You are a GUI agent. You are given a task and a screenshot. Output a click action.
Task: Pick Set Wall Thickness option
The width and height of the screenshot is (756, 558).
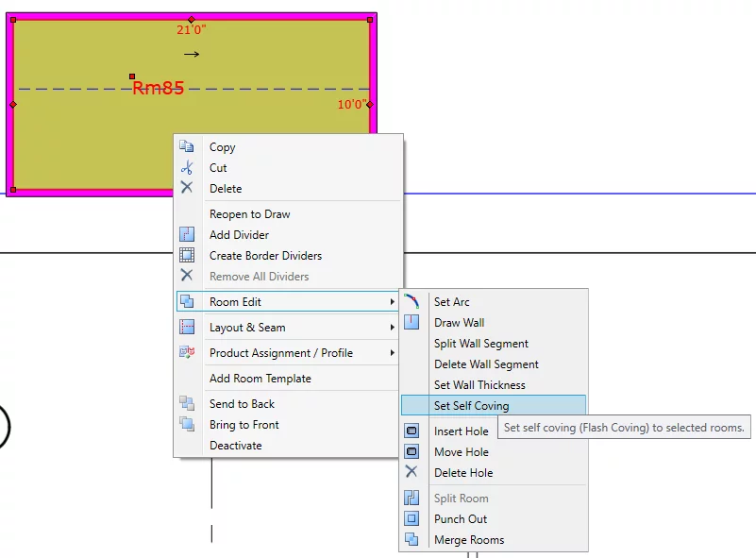(479, 385)
